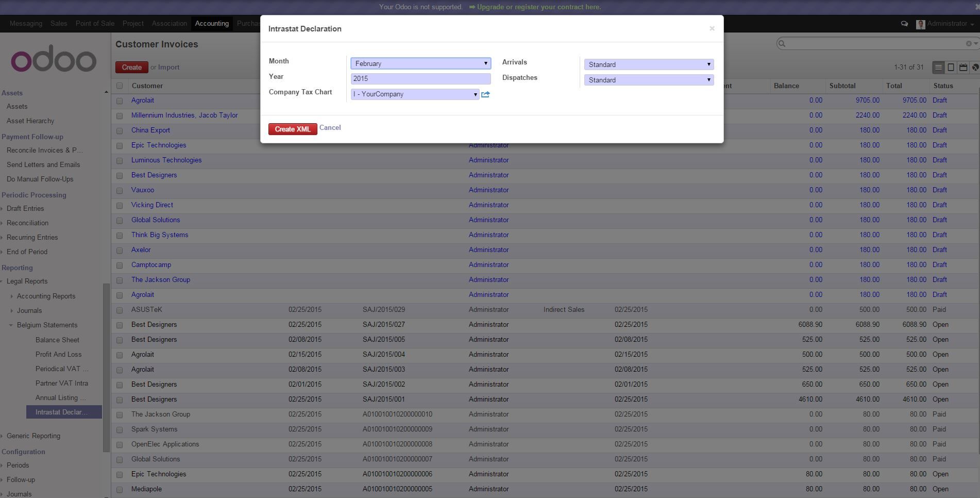980x498 pixels.
Task: Open the Sales menu
Action: [59, 23]
